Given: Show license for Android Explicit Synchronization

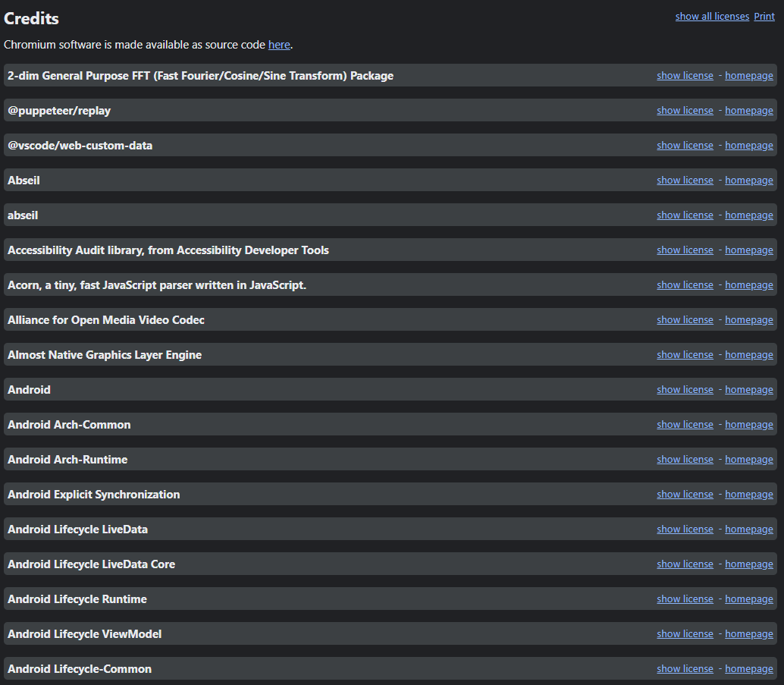Looking at the screenshot, I should (685, 495).
